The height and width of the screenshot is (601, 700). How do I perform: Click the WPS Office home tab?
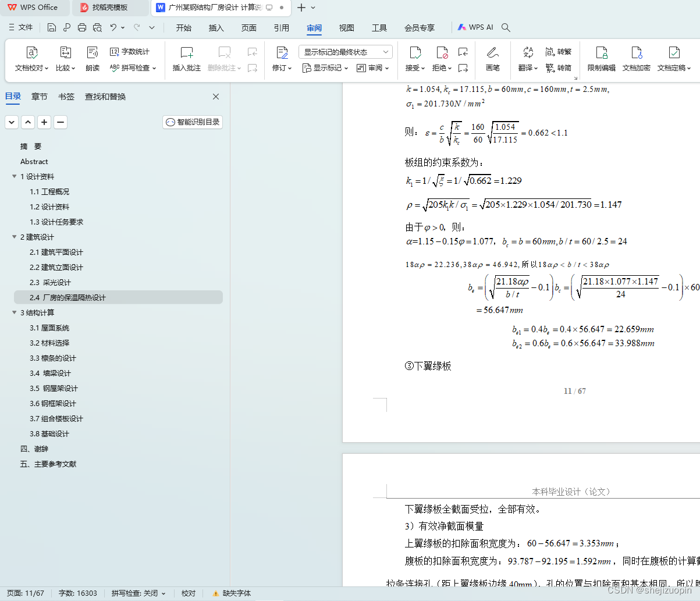click(x=34, y=8)
